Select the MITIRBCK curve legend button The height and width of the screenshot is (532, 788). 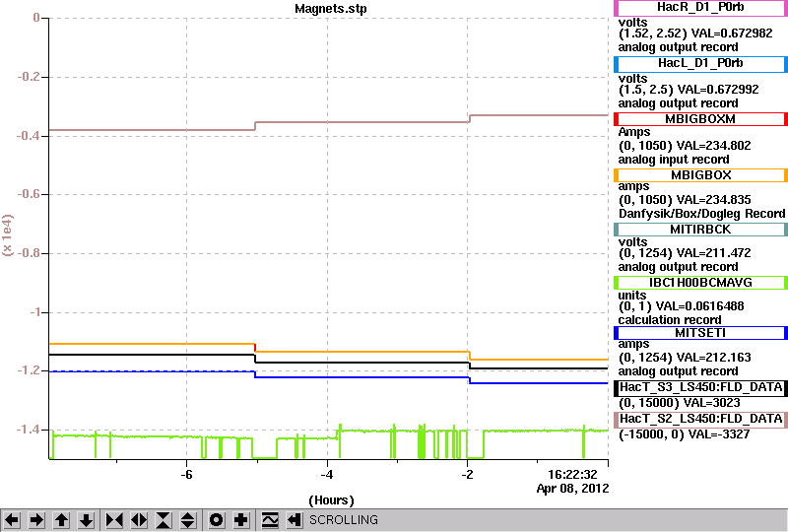(700, 230)
